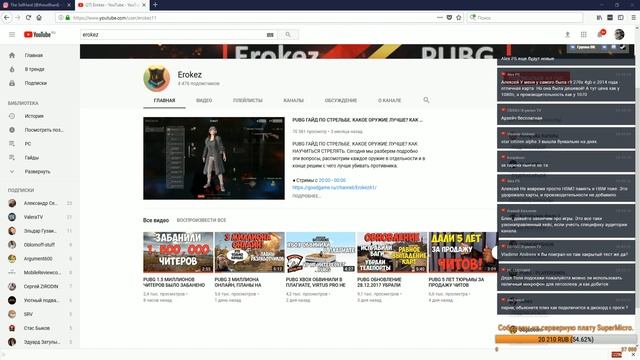This screenshot has width=640, height=360.
Task: Play the featured PUBG guide video
Action: tap(214, 158)
